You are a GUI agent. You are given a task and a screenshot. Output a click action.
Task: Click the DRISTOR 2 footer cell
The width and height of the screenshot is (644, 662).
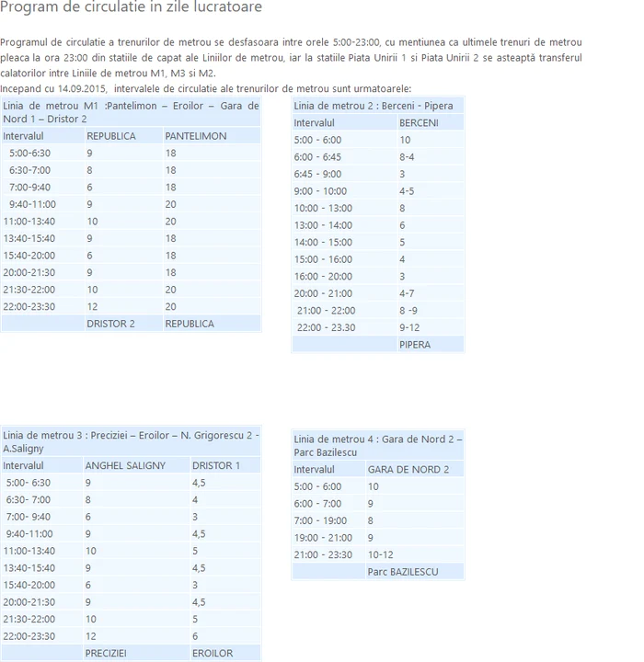coord(110,324)
